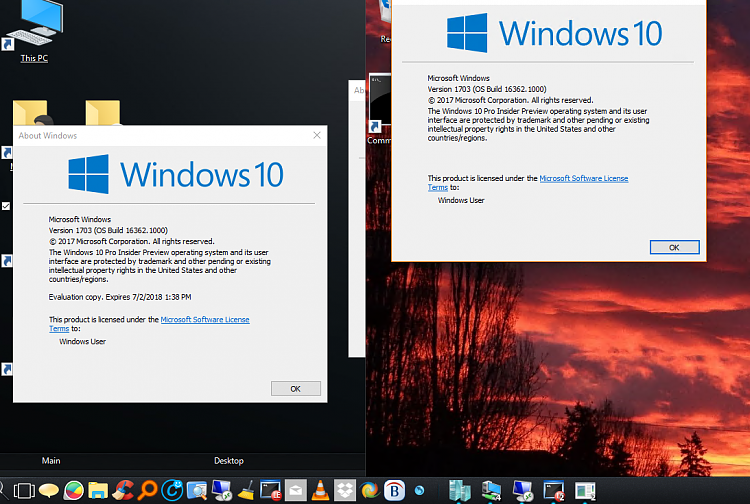Close the left About Windows dialog
The width and height of the screenshot is (750, 504).
(x=317, y=135)
